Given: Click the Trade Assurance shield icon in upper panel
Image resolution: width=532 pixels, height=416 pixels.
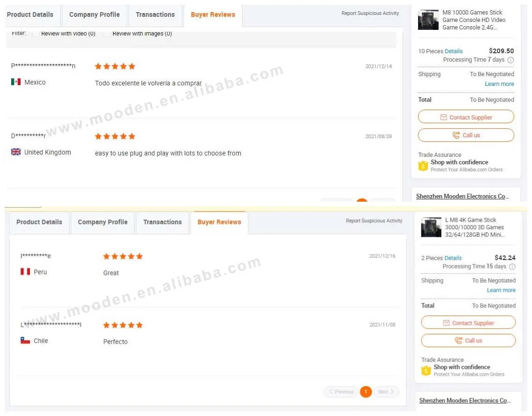Looking at the screenshot, I should tap(423, 166).
